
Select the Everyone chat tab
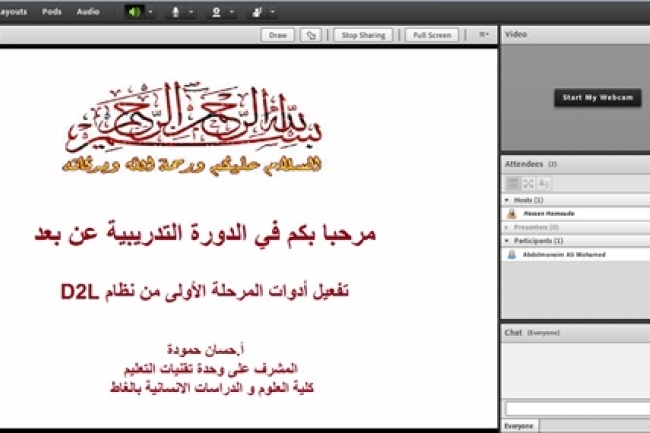[519, 426]
